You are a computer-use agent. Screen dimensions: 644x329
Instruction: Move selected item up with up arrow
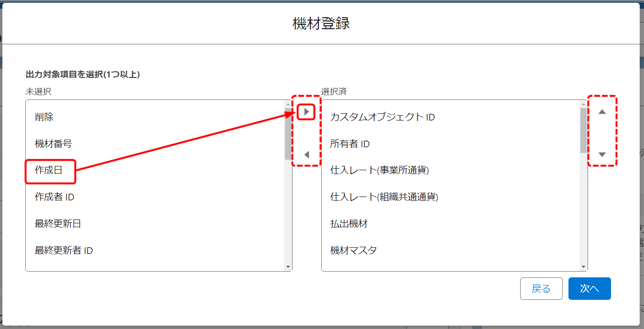pos(602,112)
